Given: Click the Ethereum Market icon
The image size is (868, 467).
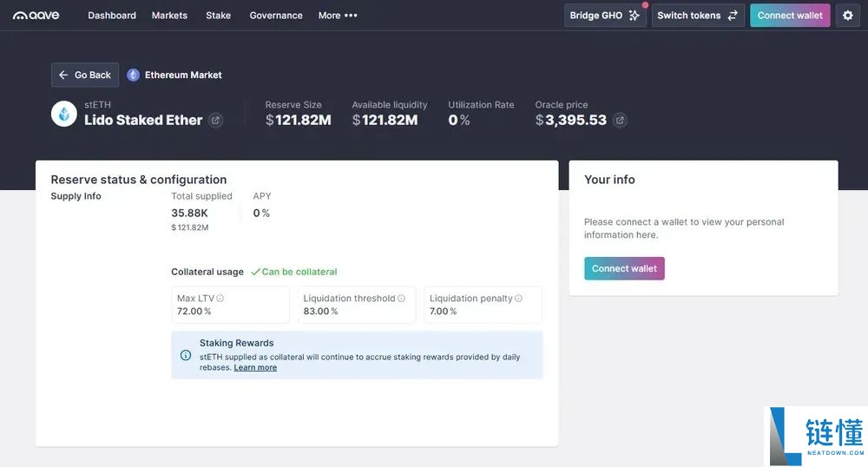Looking at the screenshot, I should click(133, 76).
